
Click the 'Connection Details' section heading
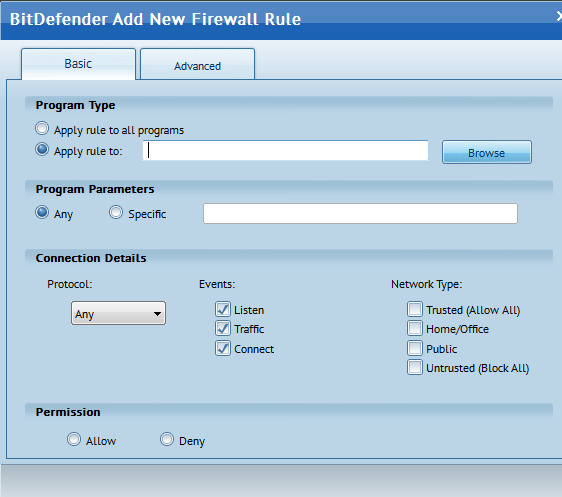[x=91, y=258]
